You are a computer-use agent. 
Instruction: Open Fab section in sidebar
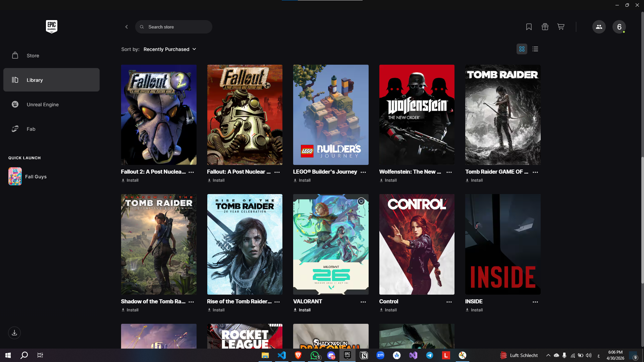click(51, 129)
